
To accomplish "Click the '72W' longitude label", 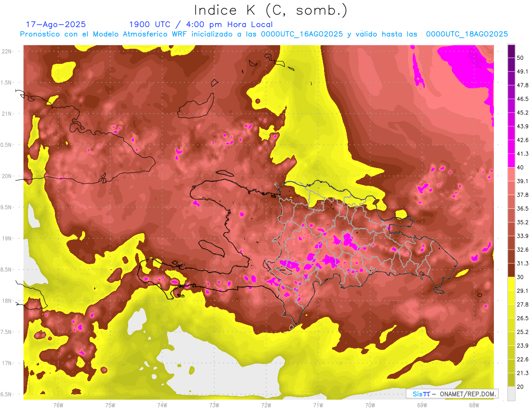I will point(266,405).
